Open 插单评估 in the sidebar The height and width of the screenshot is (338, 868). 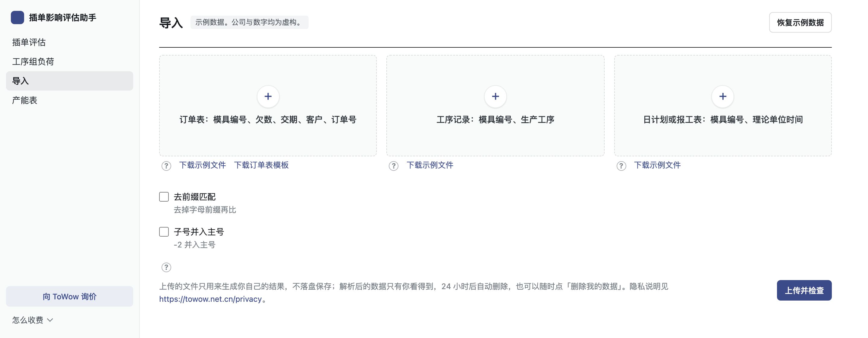pos(69,42)
